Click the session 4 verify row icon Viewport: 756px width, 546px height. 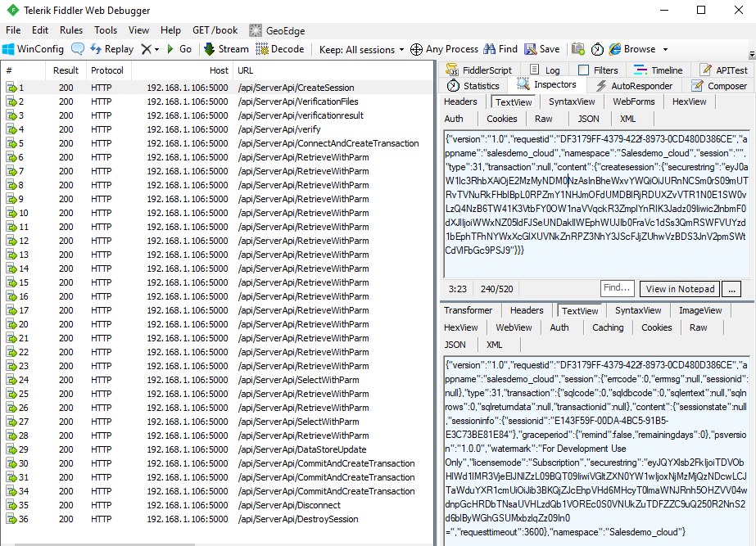[11, 129]
